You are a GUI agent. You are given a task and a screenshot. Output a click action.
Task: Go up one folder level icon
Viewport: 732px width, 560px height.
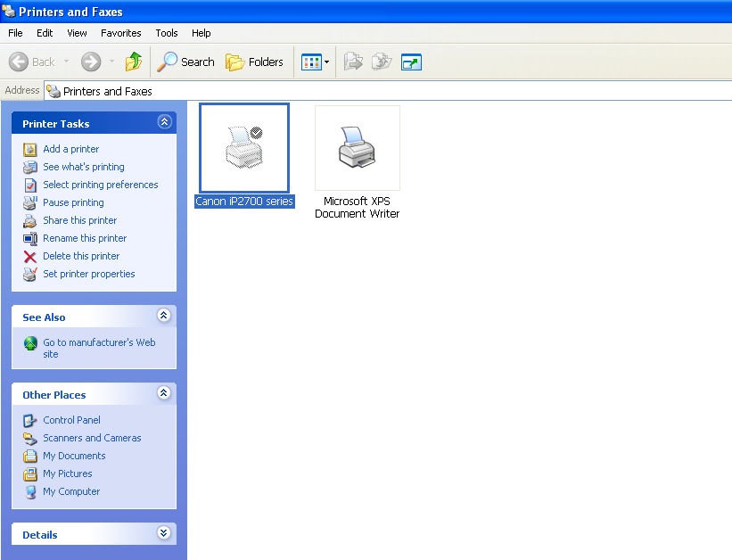point(134,62)
